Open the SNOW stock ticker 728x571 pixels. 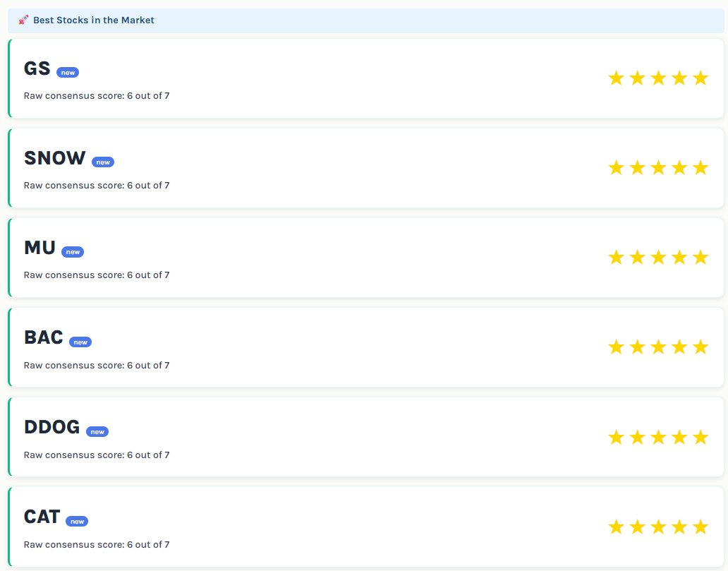pos(55,158)
